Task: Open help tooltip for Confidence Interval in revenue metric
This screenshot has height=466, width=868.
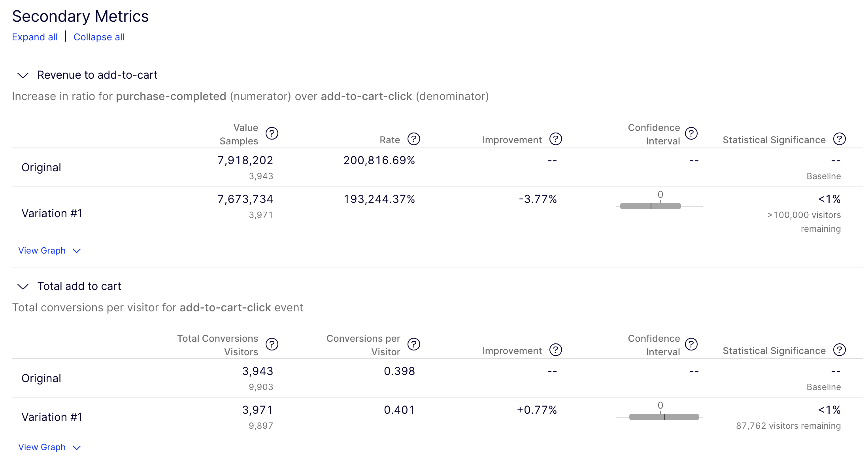Action: click(691, 133)
